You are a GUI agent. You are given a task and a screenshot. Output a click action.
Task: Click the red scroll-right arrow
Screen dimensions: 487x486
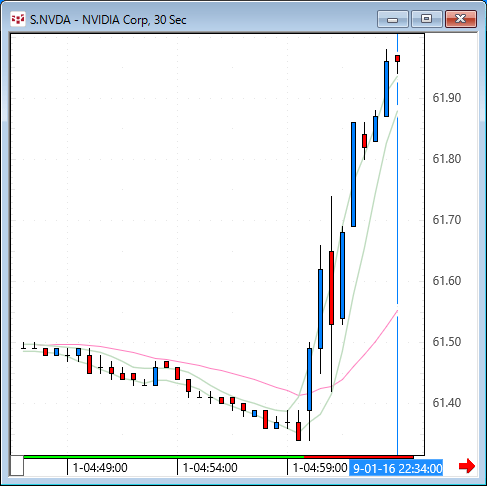467,466
